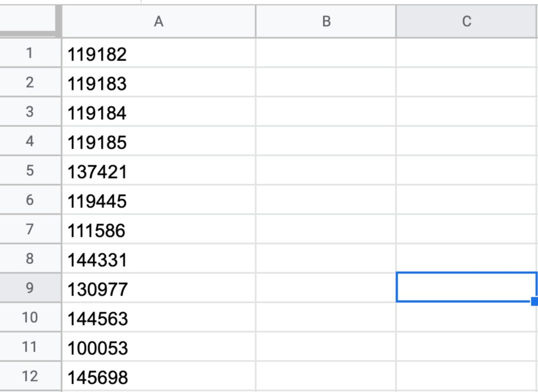
Task: Select the row 5 header
Action: coord(30,171)
